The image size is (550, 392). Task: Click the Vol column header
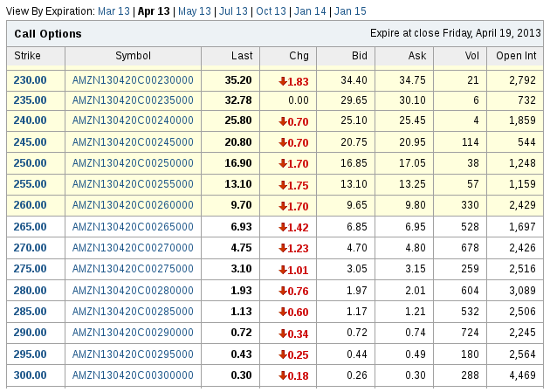(471, 56)
